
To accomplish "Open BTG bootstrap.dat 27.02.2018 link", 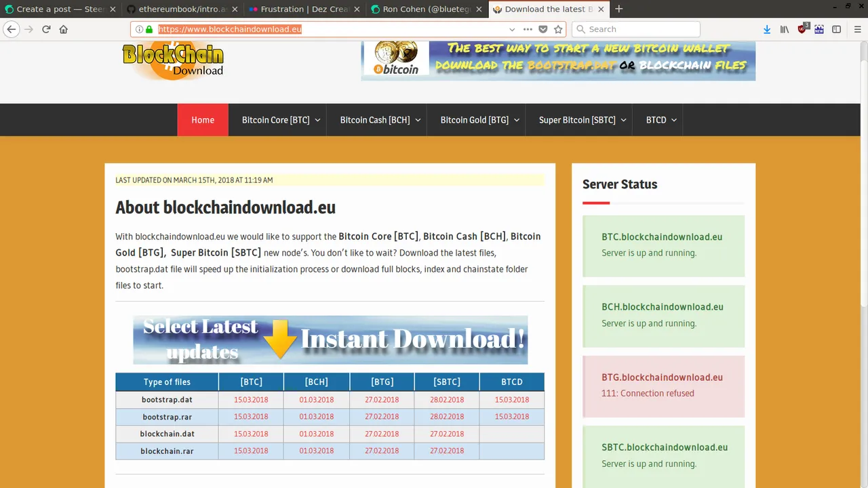I will (382, 400).
